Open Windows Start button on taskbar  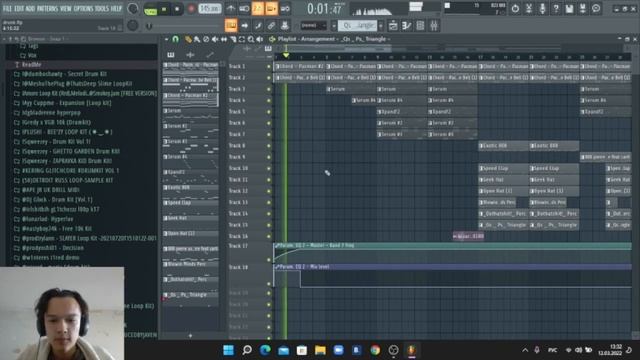pos(229,350)
